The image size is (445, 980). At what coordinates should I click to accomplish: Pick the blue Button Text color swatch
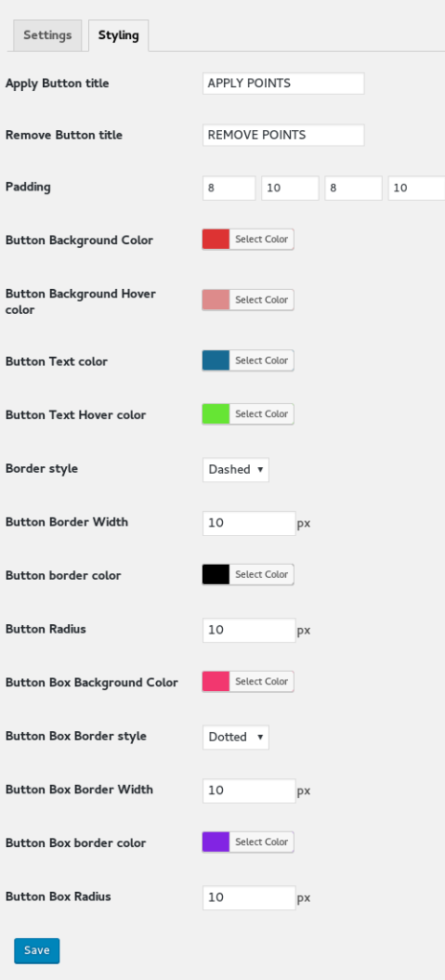coord(215,361)
